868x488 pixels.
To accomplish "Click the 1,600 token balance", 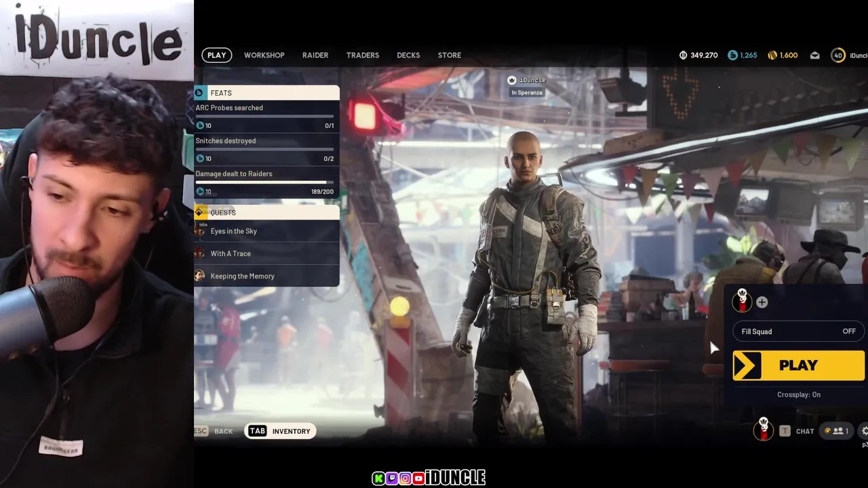I will (x=789, y=55).
